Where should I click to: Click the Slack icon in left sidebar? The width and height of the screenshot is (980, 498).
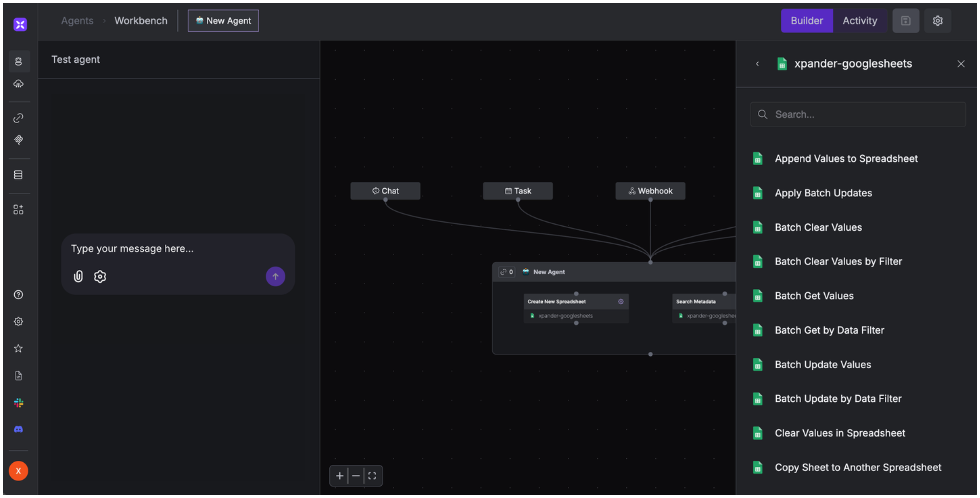(x=18, y=402)
